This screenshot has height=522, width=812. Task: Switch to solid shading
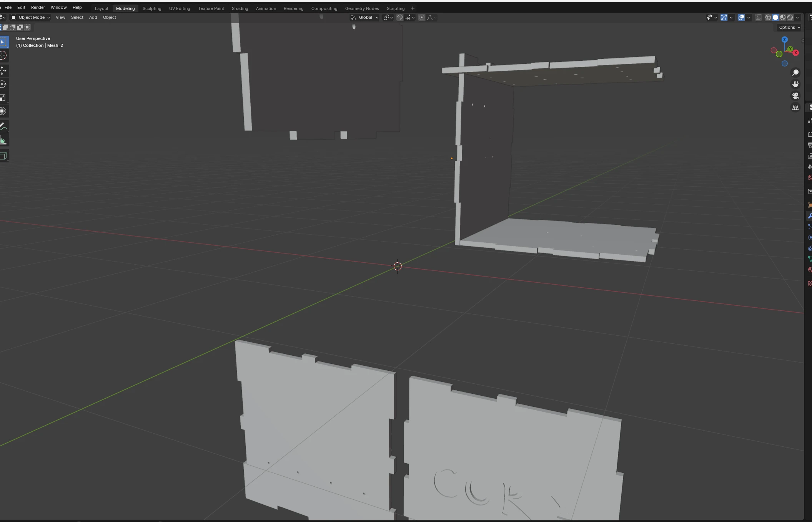pyautogui.click(x=775, y=17)
